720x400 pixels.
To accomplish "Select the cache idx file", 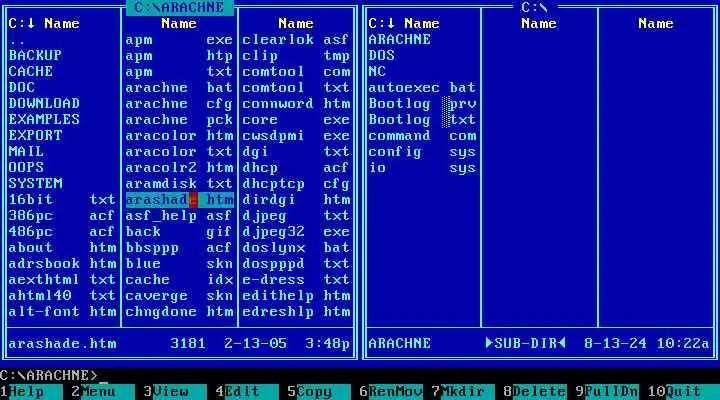I will pos(180,280).
